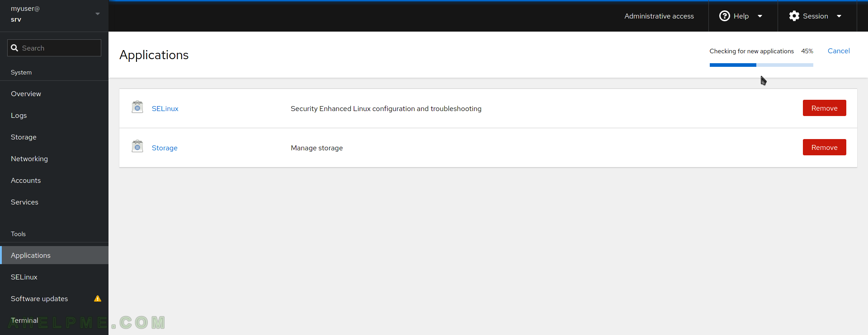Open the SELinux application link
The width and height of the screenshot is (868, 335).
pos(165,108)
